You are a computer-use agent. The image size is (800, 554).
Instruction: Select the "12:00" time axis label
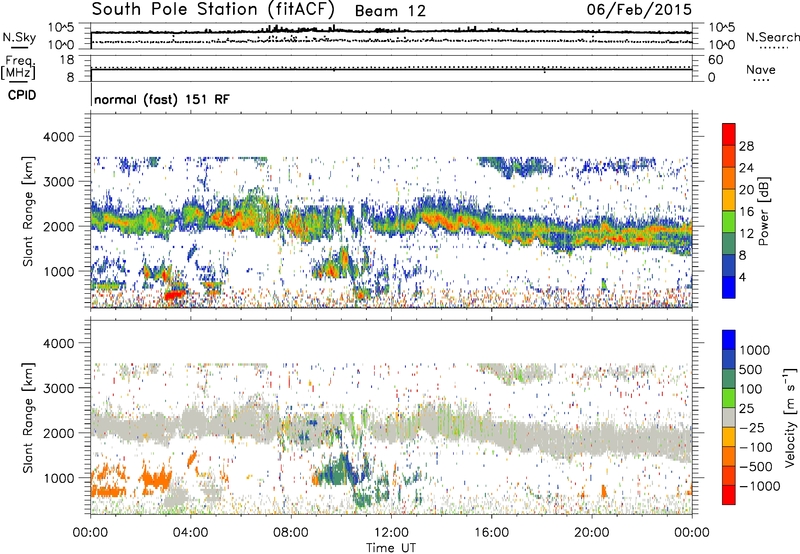(x=391, y=533)
